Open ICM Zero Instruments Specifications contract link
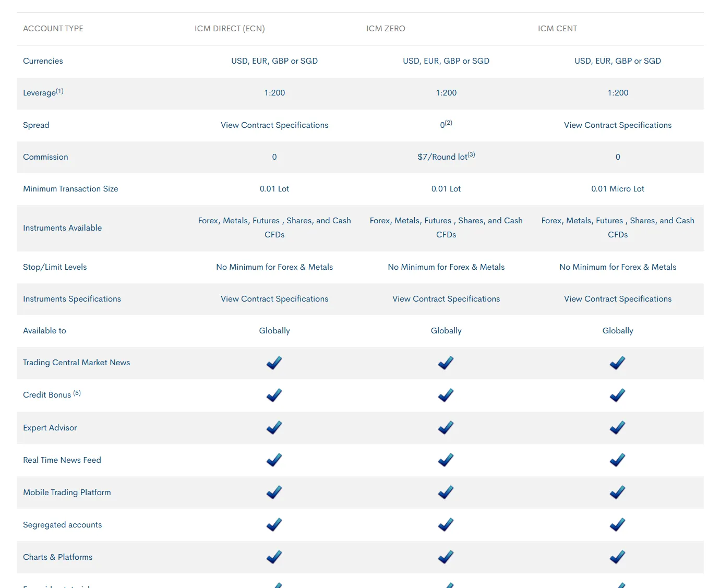The height and width of the screenshot is (588, 708). click(x=446, y=299)
